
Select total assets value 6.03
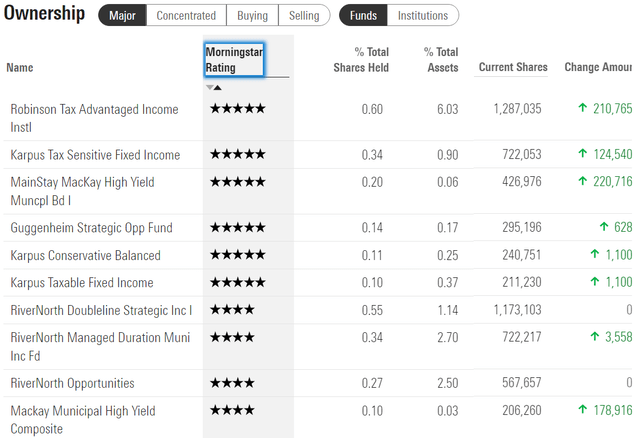coord(448,109)
